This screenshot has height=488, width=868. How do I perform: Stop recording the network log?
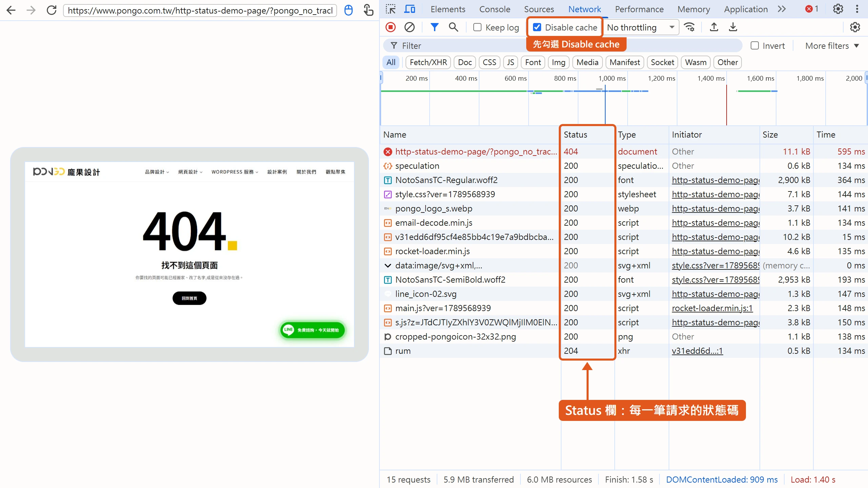[x=391, y=27]
